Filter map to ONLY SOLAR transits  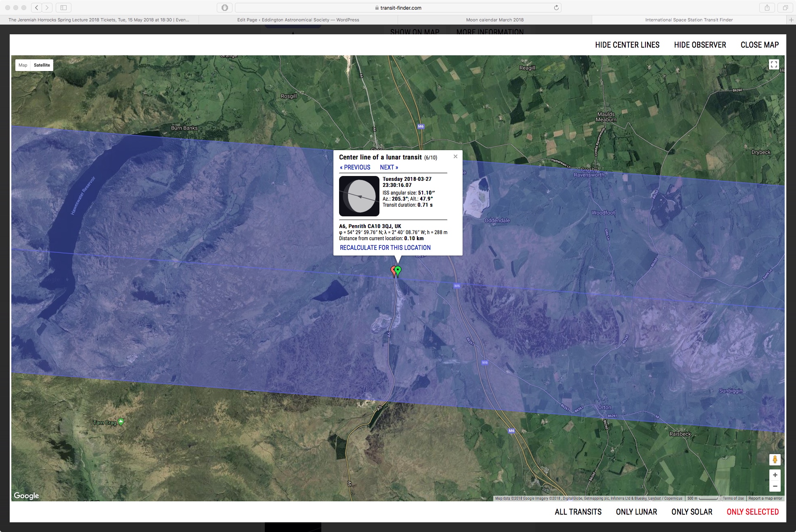[692, 512]
